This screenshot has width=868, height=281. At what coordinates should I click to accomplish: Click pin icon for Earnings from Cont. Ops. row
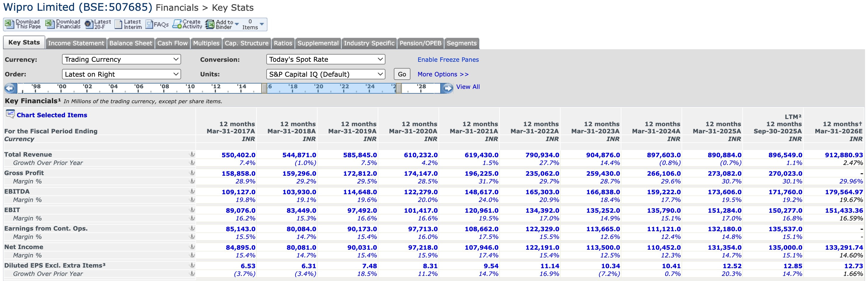[x=192, y=228]
